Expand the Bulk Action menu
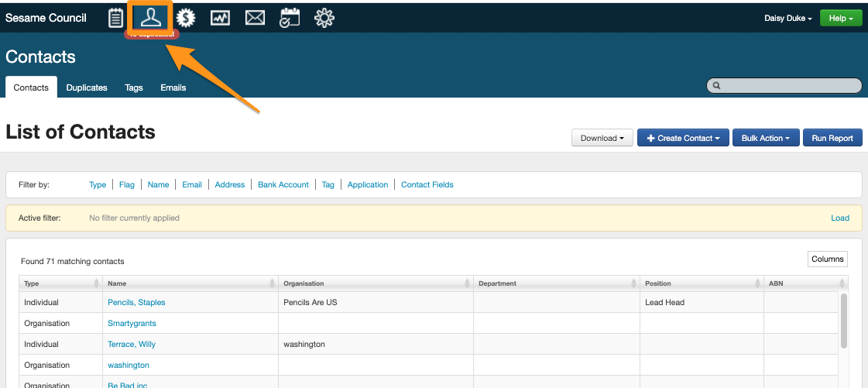 coord(765,138)
